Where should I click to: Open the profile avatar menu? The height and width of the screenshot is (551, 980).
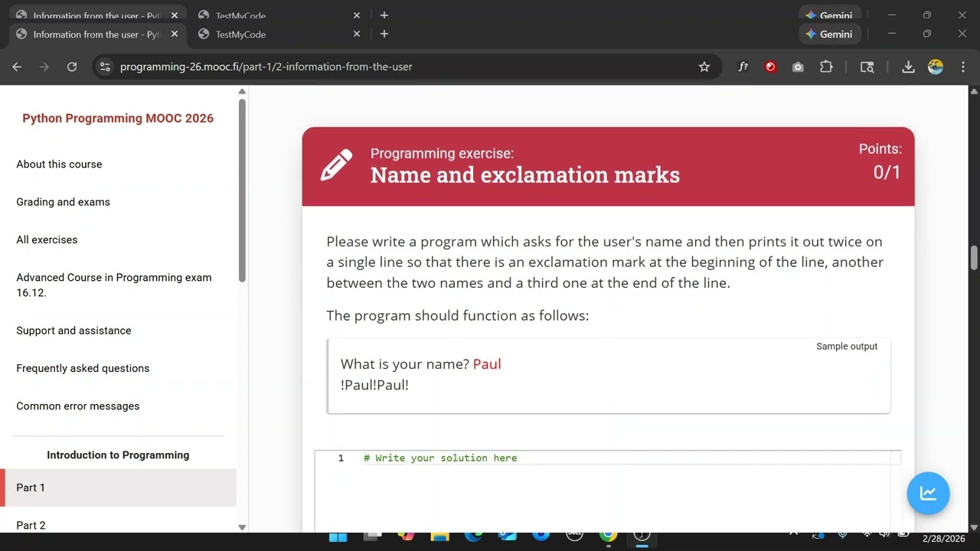[936, 67]
